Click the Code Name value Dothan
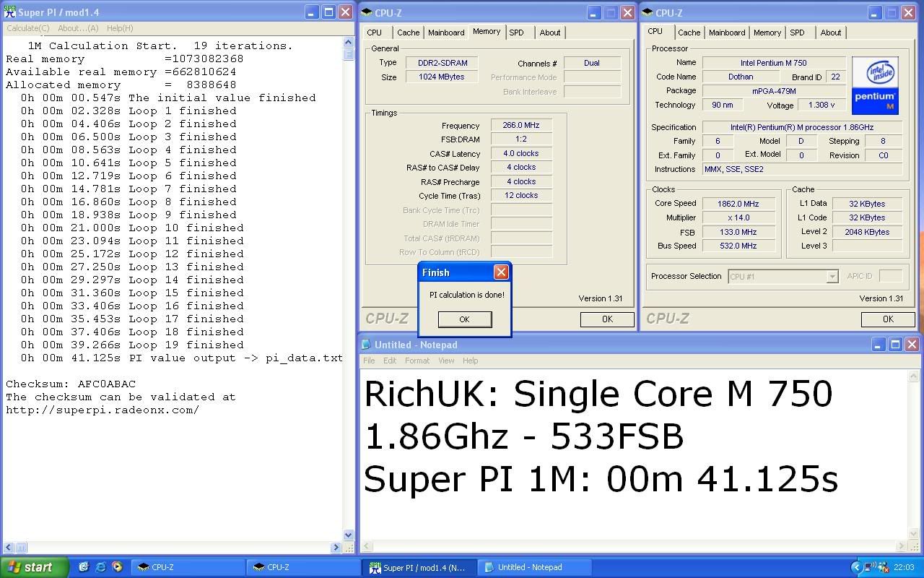The width and height of the screenshot is (924, 578). coord(741,77)
